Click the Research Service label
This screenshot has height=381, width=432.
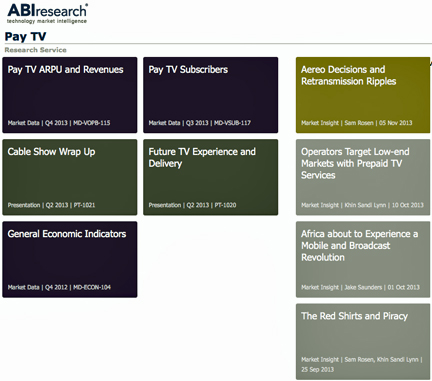[36, 50]
